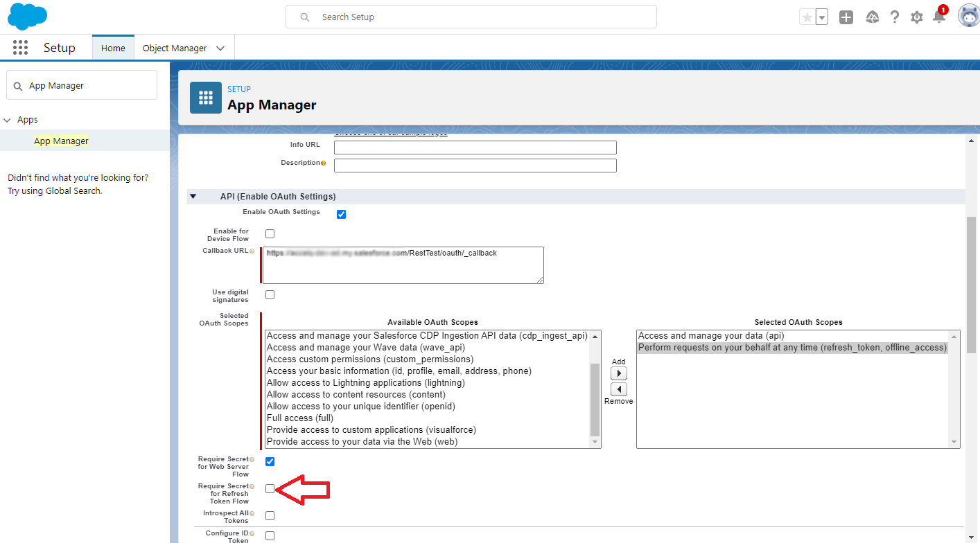Click the help icon next to Description
The height and width of the screenshot is (543, 980).
pos(323,163)
